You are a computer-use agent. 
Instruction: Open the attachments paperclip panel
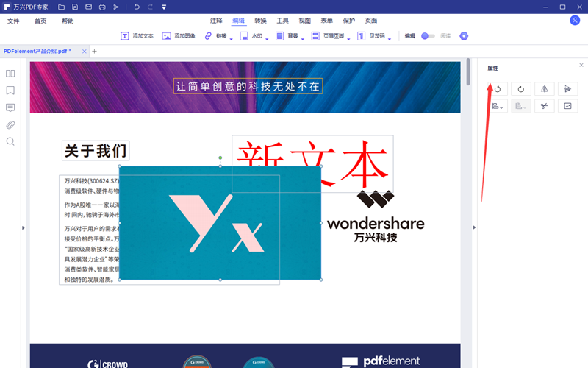(10, 124)
